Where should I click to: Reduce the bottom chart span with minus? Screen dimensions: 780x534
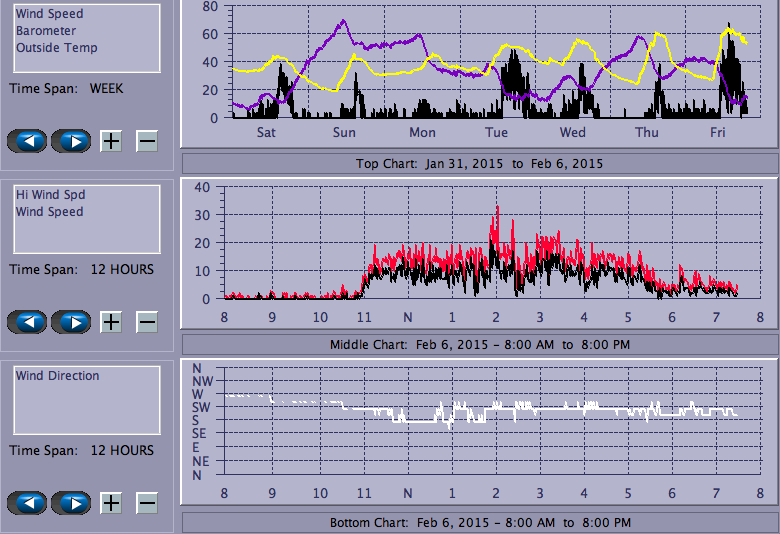click(147, 503)
